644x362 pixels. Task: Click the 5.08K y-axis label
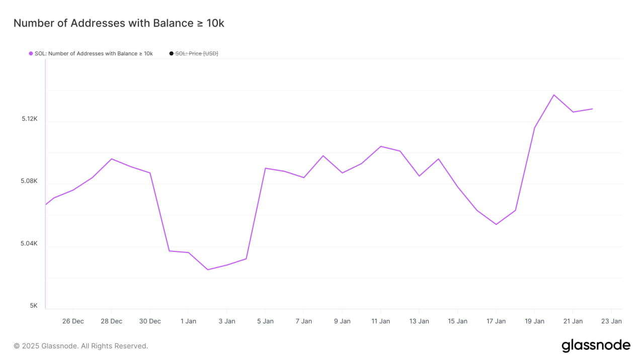pos(30,181)
